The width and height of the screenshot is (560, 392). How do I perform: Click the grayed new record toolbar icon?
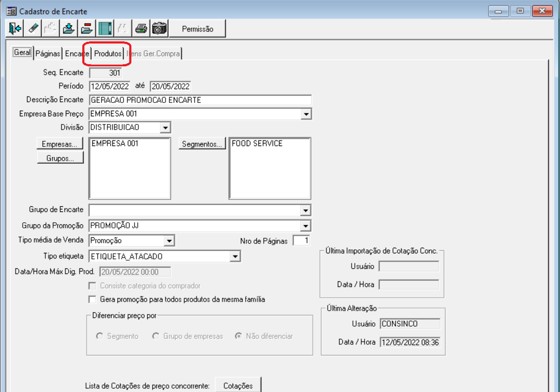coord(51,28)
